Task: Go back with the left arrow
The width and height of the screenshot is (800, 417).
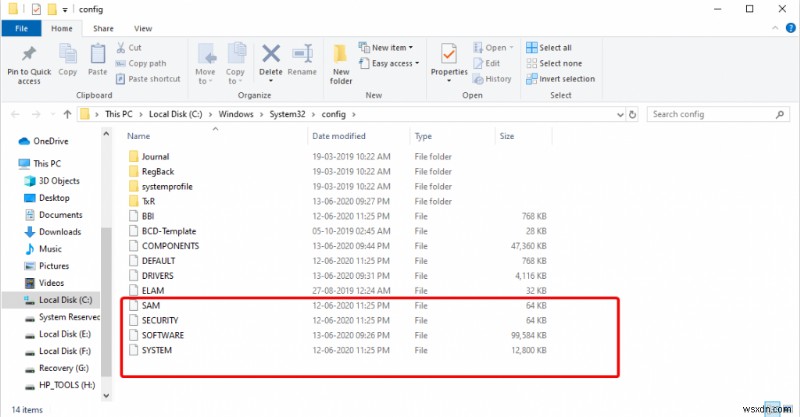Action: (15, 114)
